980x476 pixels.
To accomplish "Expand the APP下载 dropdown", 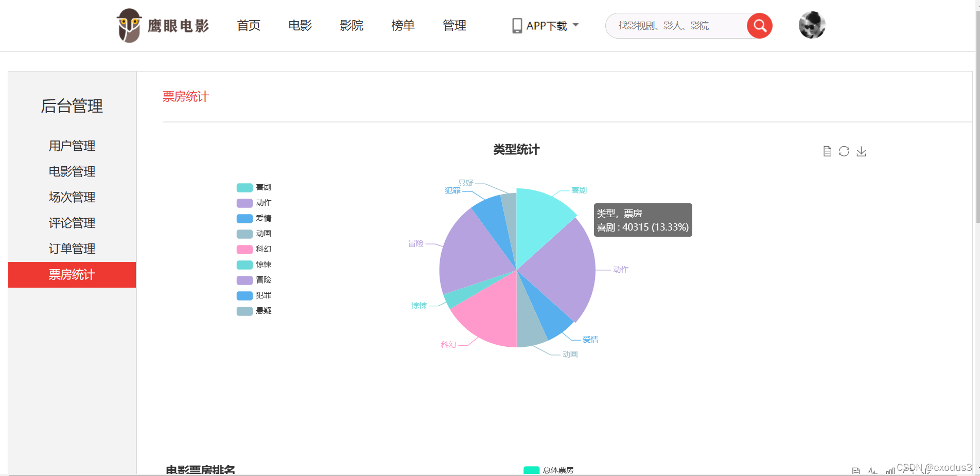I will click(576, 25).
